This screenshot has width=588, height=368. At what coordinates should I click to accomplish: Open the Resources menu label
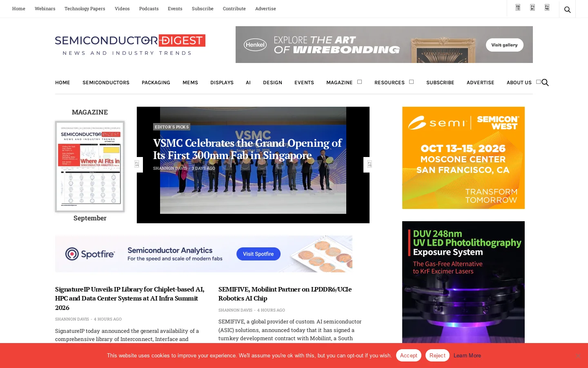tap(390, 83)
